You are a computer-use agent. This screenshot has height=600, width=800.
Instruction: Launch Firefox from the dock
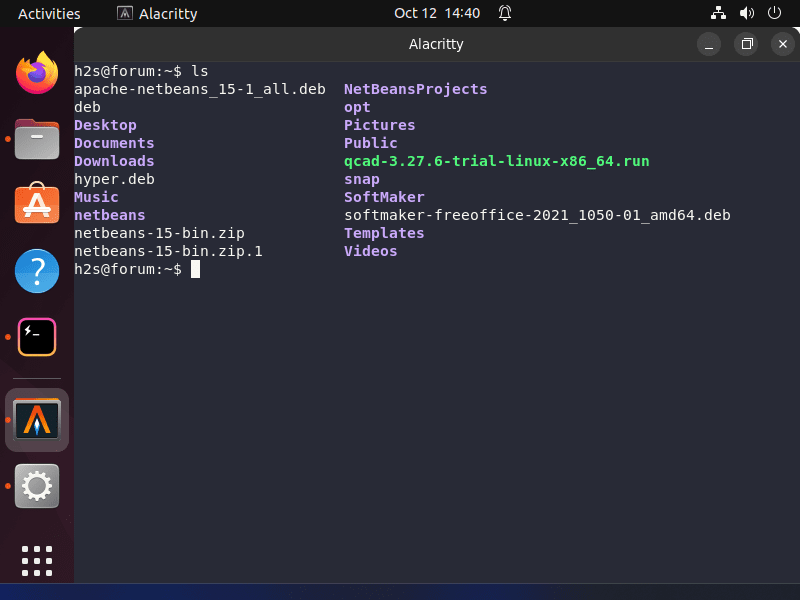tap(36, 73)
